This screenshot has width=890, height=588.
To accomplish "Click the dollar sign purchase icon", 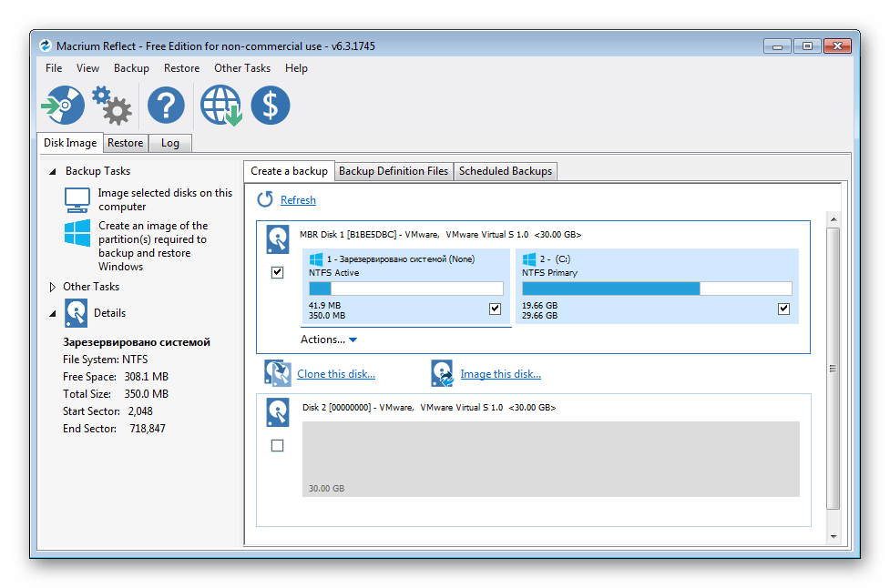I will pos(270,106).
